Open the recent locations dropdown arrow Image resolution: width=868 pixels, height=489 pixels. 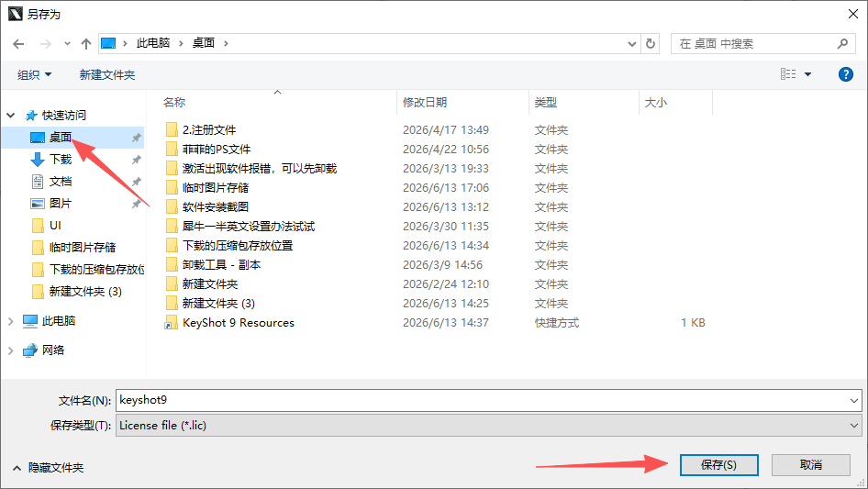pyautogui.click(x=67, y=44)
